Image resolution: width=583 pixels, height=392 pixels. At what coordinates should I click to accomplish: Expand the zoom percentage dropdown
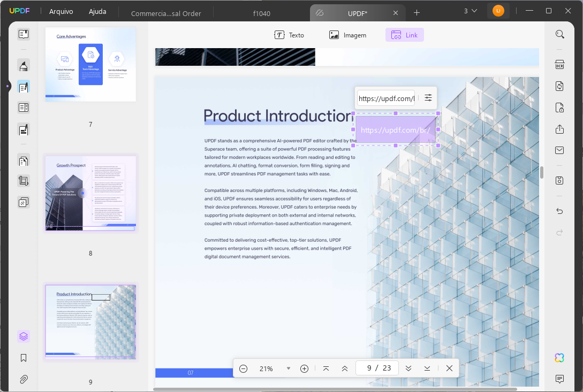click(x=289, y=368)
